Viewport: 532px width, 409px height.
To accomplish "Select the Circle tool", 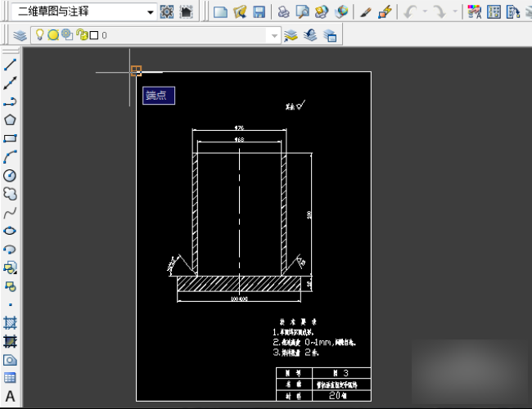I will (10, 175).
